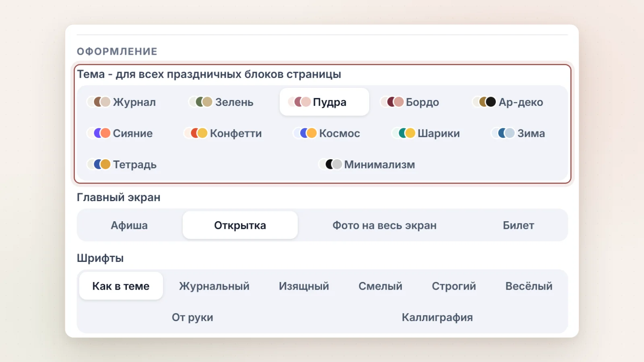
Task: Click the Конфетти theme color dots
Action: pyautogui.click(x=196, y=133)
